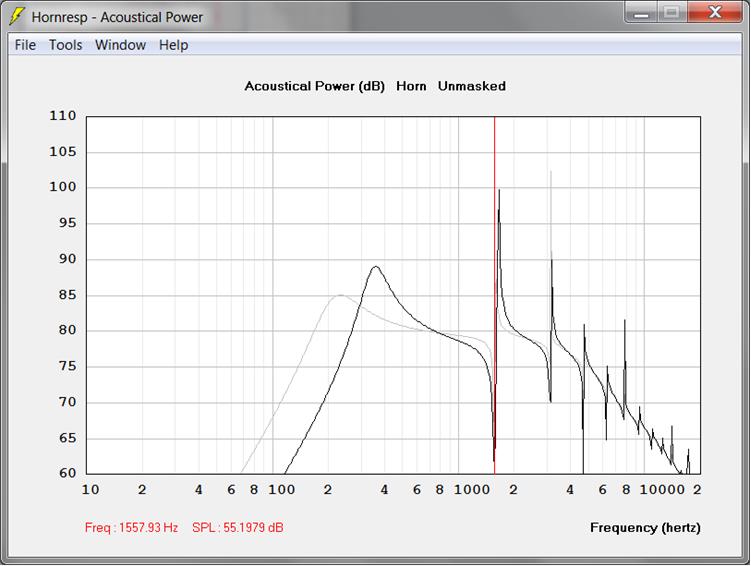
Task: Open the Window menu
Action: 120,45
